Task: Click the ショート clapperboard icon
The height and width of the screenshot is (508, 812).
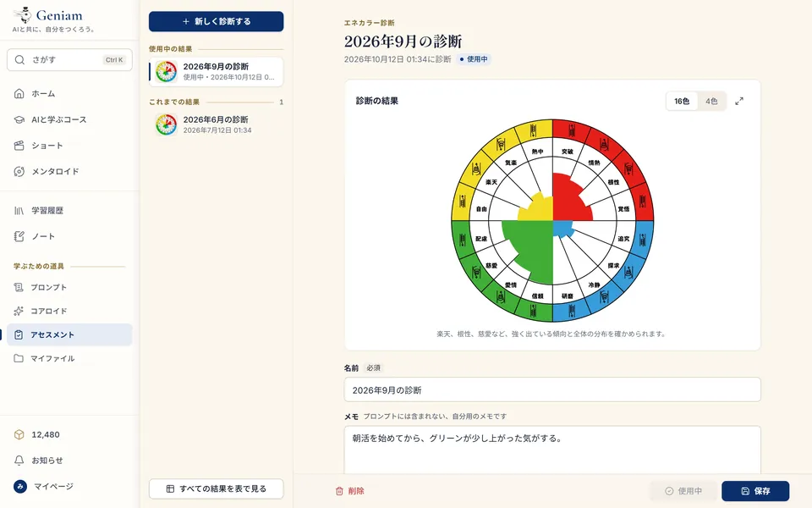Action: click(x=19, y=145)
